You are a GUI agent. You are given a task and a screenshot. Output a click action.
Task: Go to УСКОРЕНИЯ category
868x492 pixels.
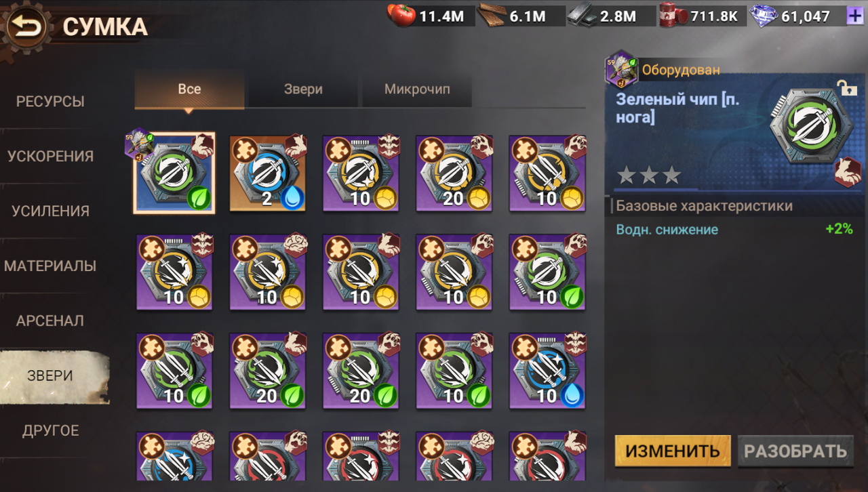pyautogui.click(x=51, y=157)
